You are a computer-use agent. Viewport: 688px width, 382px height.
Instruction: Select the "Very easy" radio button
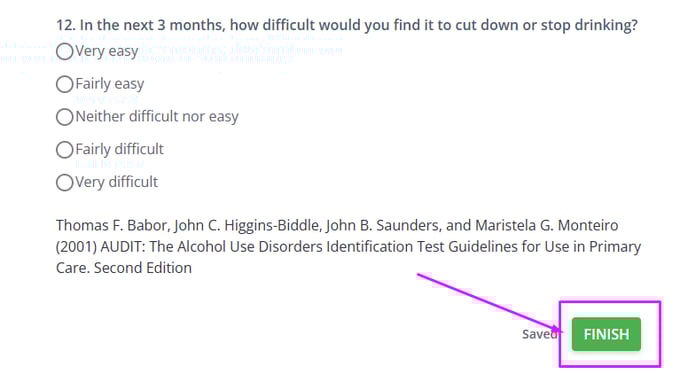pyautogui.click(x=64, y=51)
